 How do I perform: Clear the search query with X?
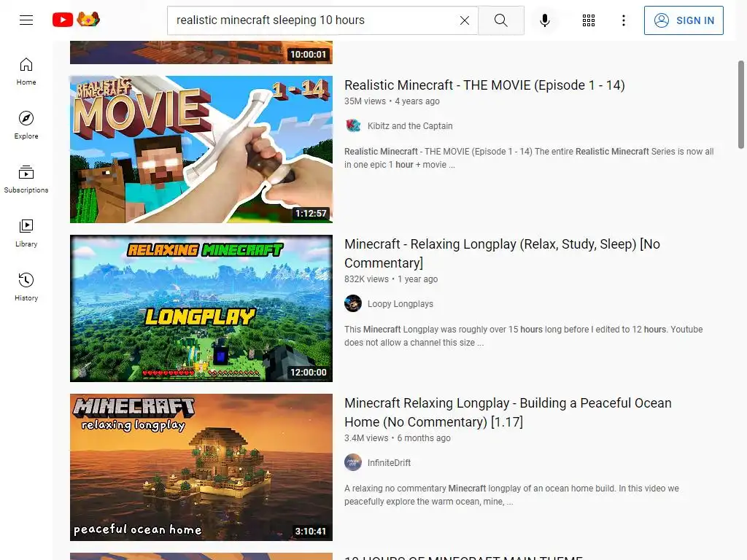pyautogui.click(x=465, y=20)
